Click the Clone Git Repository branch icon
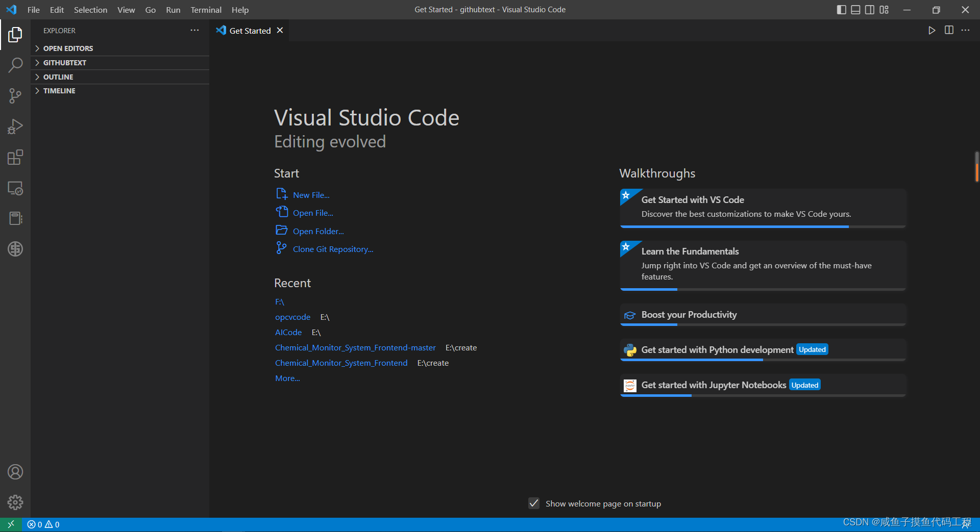 click(281, 248)
